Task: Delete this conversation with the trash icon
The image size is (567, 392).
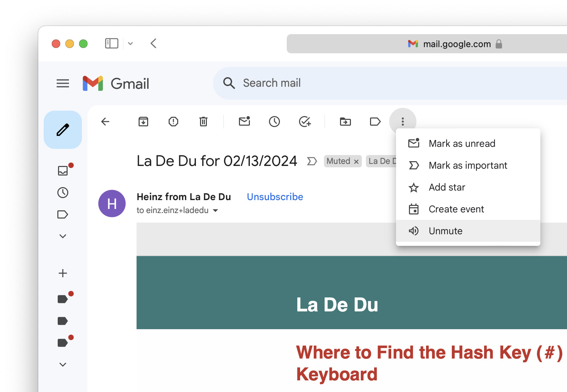Action: (x=203, y=122)
